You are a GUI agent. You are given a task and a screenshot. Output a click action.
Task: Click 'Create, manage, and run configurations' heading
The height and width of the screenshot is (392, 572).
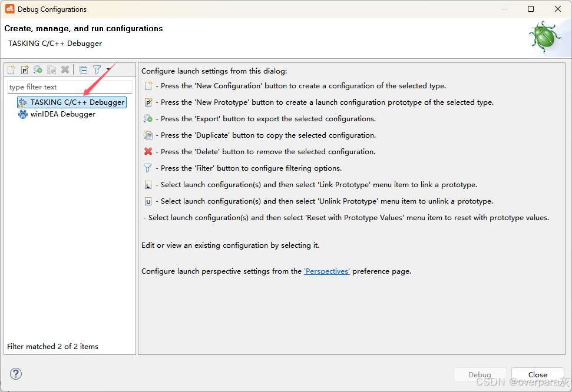tap(84, 28)
